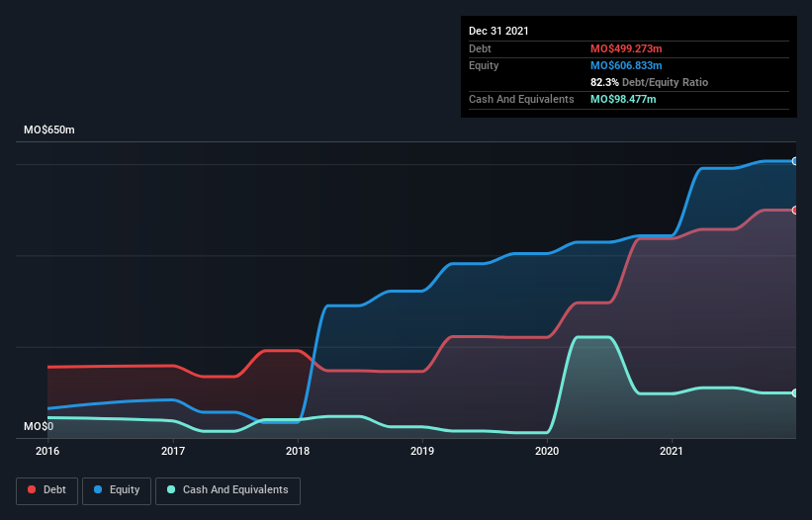Click the 2016 x-axis label
Image resolution: width=812 pixels, height=520 pixels.
pyautogui.click(x=47, y=451)
